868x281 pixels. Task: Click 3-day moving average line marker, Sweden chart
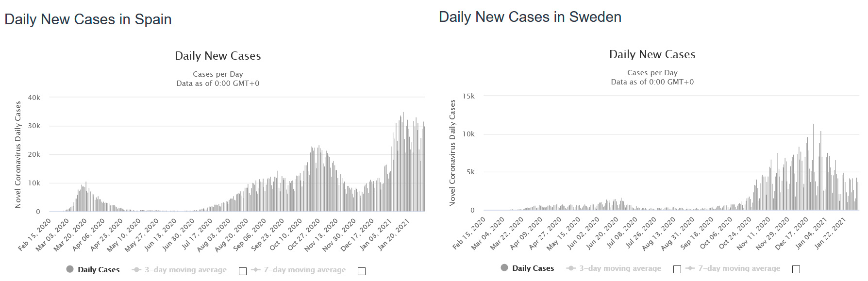tap(571, 268)
